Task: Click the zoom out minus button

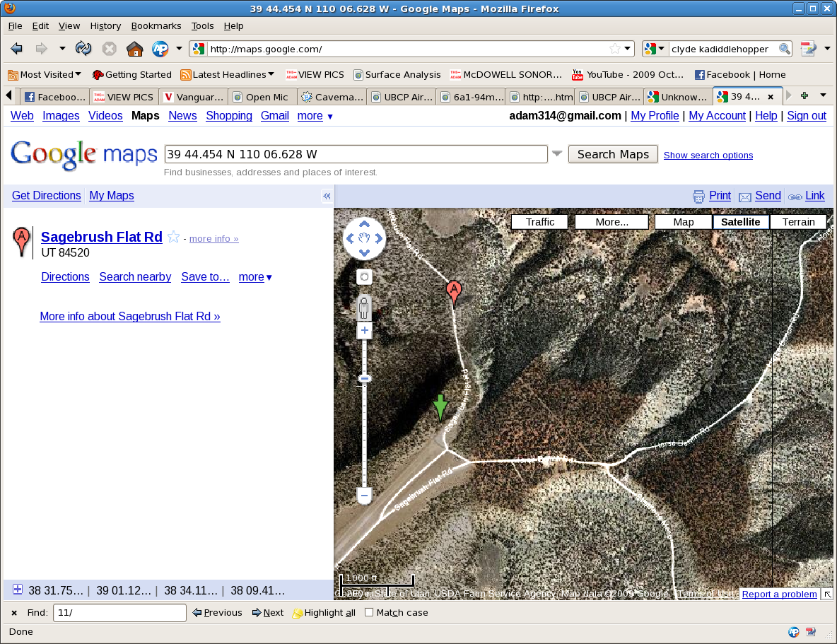Action: tap(365, 496)
